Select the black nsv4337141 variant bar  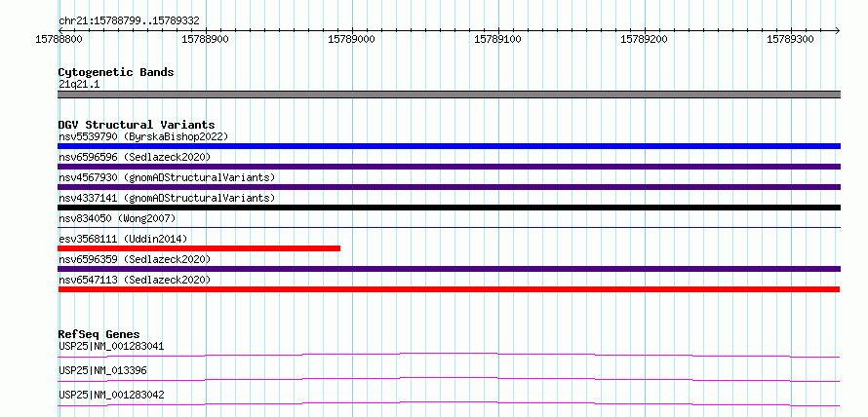click(449, 208)
